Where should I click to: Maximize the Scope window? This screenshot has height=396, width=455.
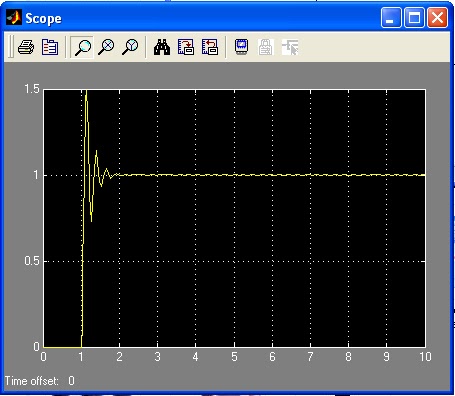[x=414, y=18]
